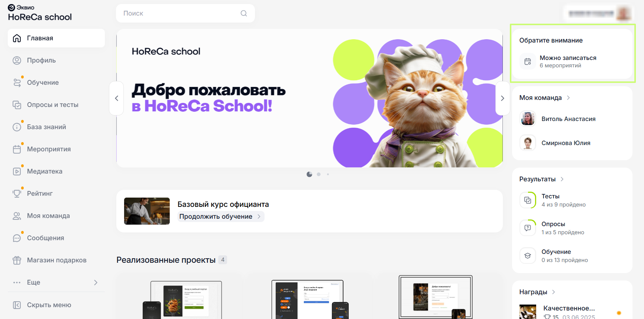Screen dimensions: 644x319
Task: Select the third banner slide indicator
Action: tap(328, 174)
